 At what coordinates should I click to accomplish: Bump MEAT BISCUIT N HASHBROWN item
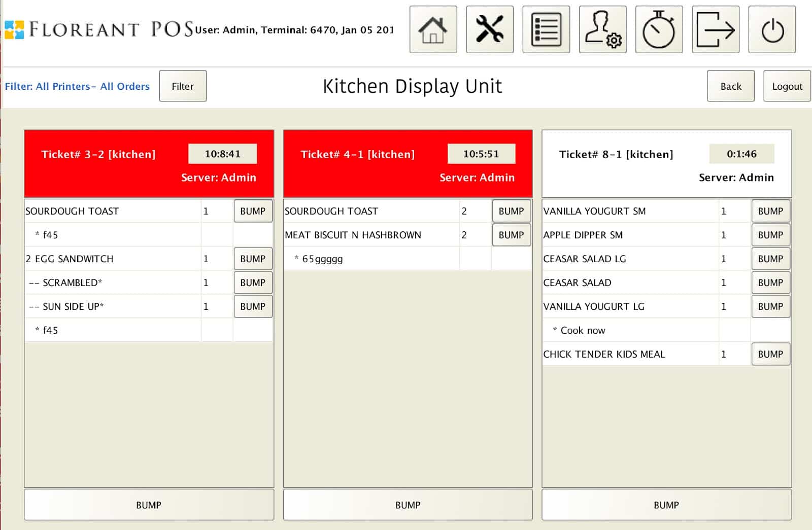click(x=511, y=235)
